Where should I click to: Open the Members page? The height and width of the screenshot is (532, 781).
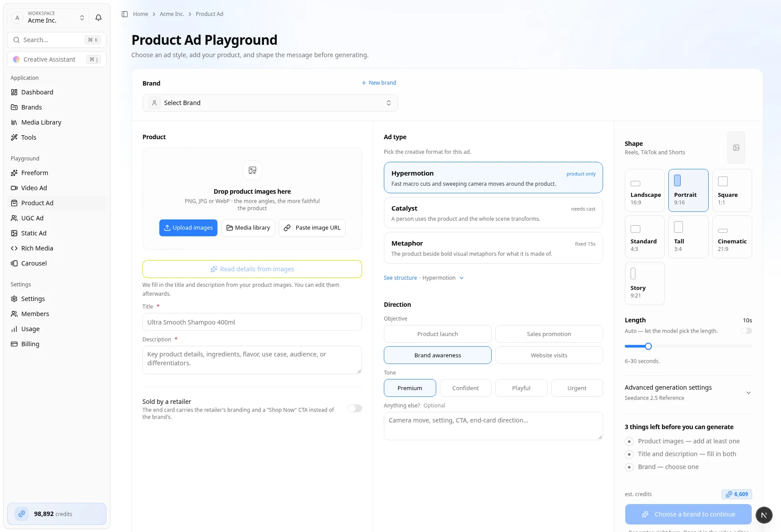click(57, 314)
